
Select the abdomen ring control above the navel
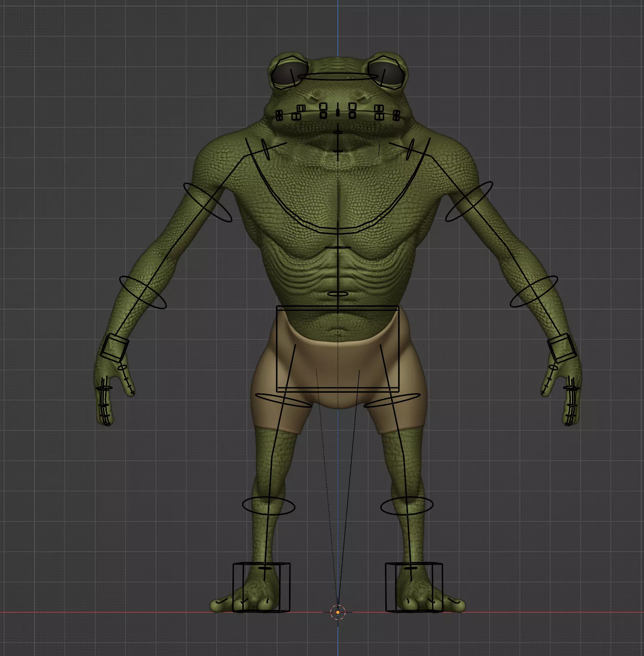[338, 294]
